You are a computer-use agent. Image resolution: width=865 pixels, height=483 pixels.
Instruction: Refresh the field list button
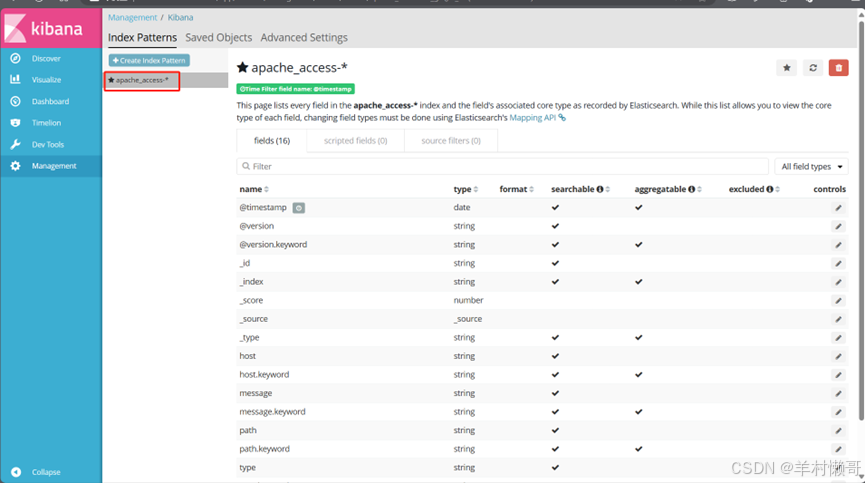point(813,67)
